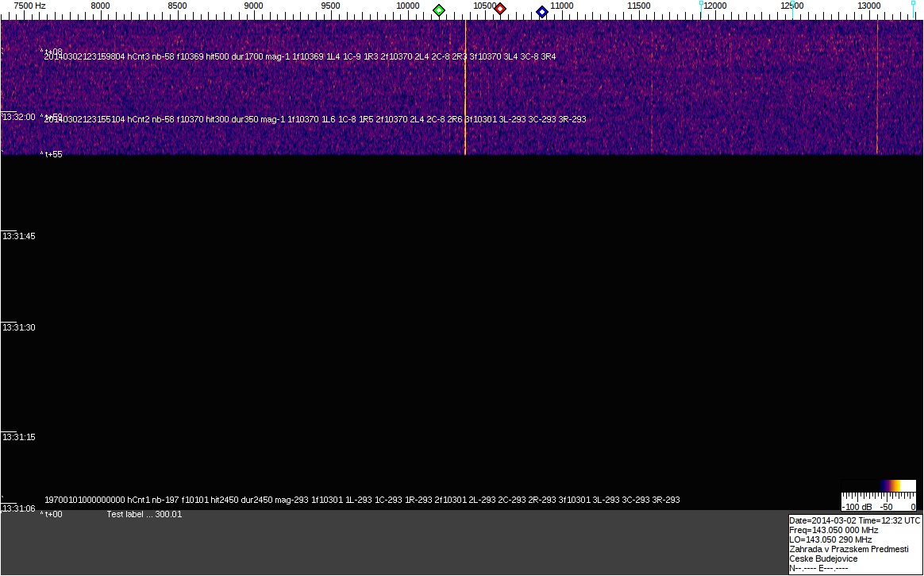The width and height of the screenshot is (924, 576).
Task: Click the 13:31:45 time tick
Action: point(18,236)
